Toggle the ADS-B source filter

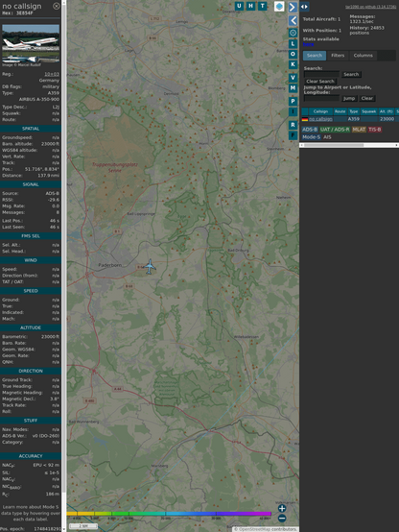click(310, 130)
